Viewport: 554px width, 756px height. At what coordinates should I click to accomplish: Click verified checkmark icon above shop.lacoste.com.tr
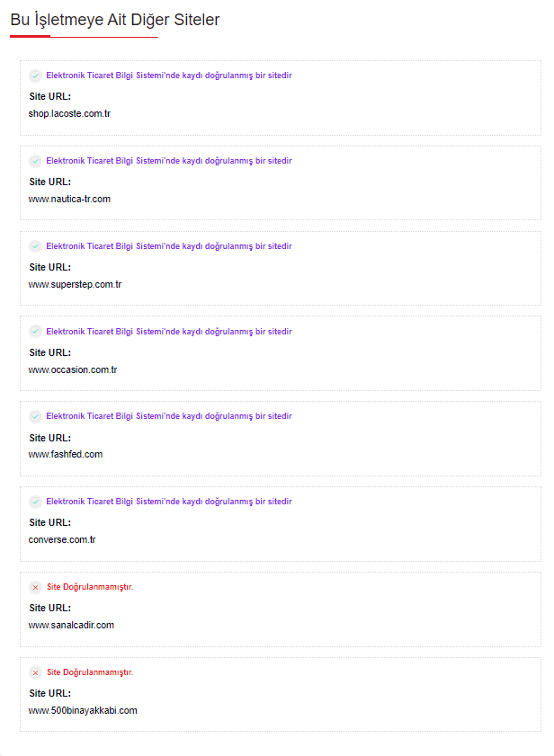tap(35, 76)
